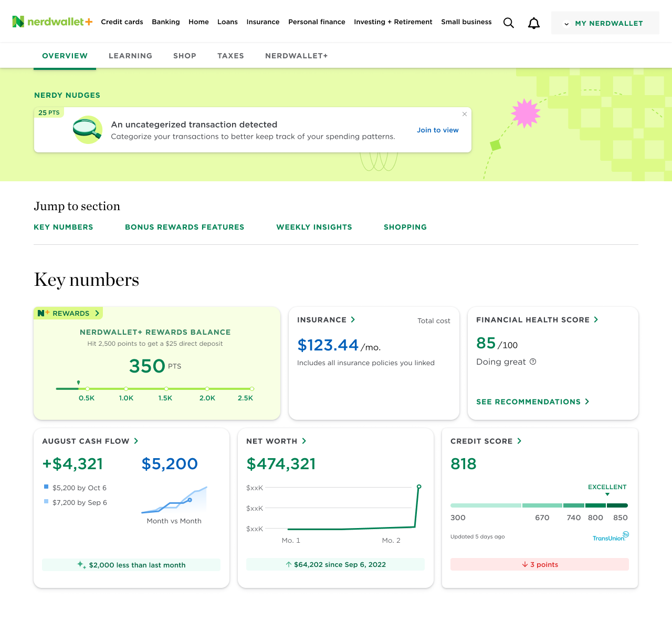This screenshot has height=620, width=672.
Task: Click the $7,200 by Sep 6 legend
Action: click(x=76, y=503)
